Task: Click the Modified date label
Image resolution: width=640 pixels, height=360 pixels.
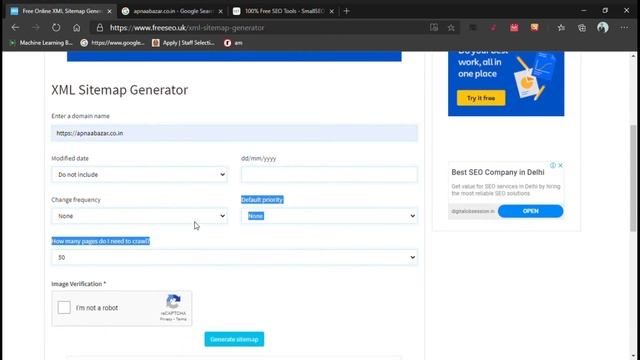Action: point(70,158)
